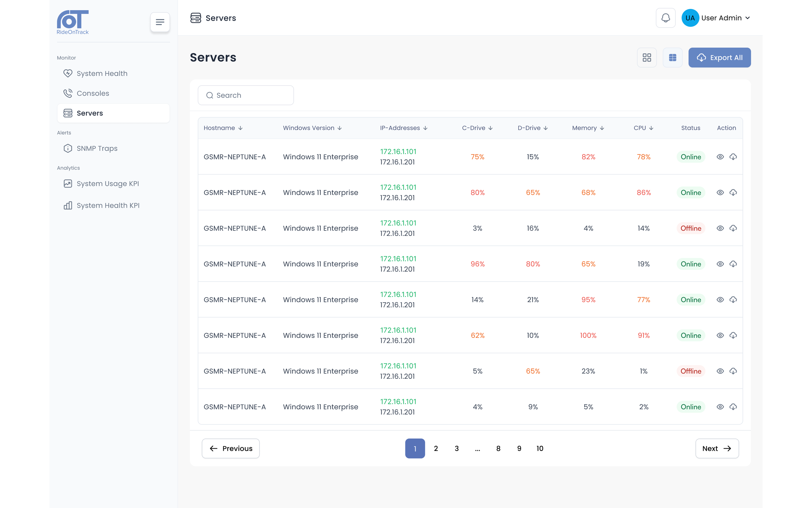812x508 pixels.
Task: Click in the Search input field
Action: (246, 96)
